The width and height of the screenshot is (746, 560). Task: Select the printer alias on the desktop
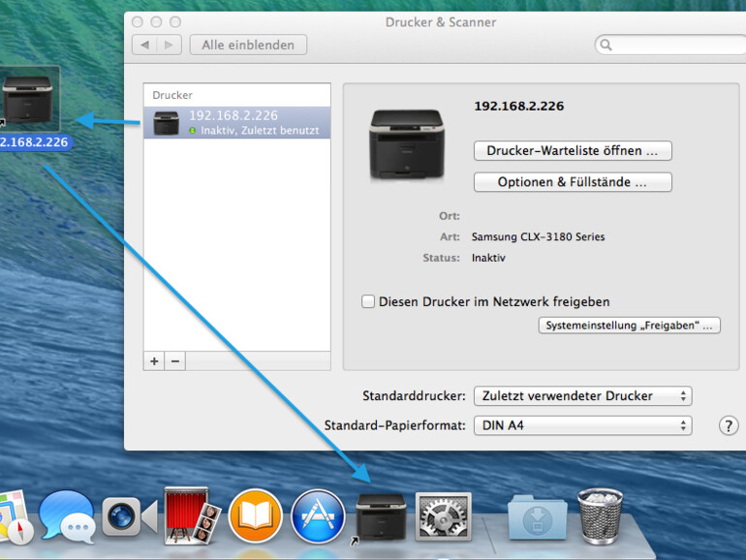27,99
